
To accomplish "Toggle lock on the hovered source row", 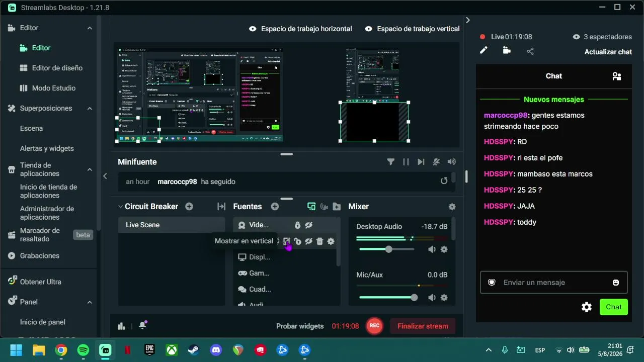I will tap(297, 241).
